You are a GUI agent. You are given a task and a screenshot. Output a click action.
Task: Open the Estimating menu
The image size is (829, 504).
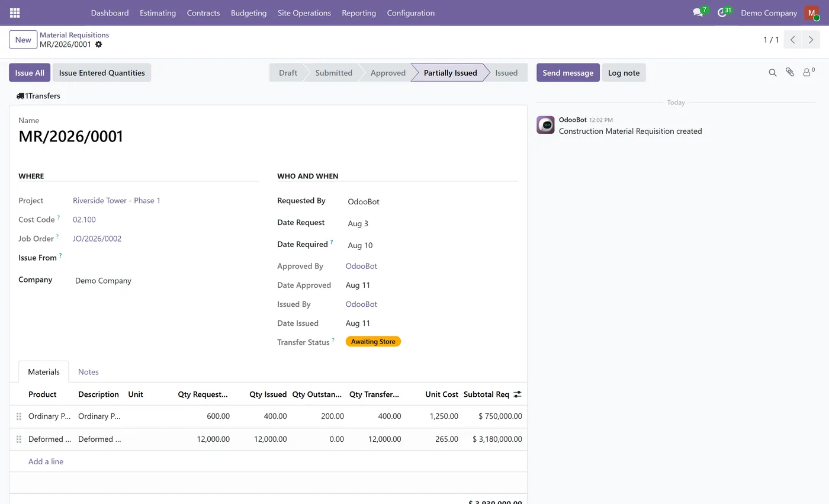158,12
